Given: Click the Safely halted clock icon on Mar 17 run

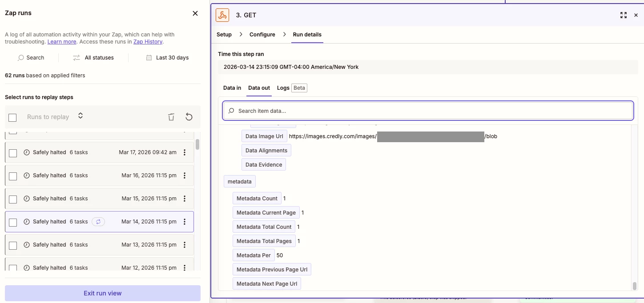Looking at the screenshot, I should point(27,152).
